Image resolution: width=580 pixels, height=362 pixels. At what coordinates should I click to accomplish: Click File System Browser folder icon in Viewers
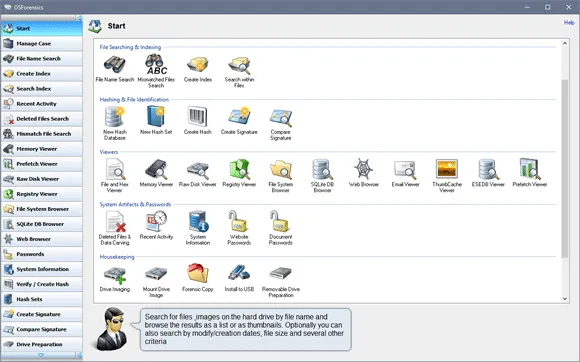click(280, 170)
